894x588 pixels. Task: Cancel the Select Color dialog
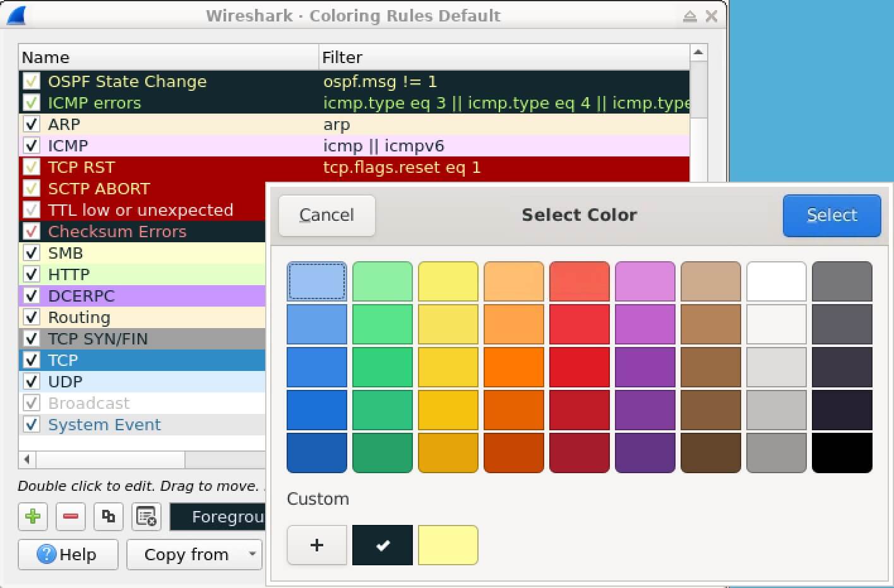tap(327, 215)
